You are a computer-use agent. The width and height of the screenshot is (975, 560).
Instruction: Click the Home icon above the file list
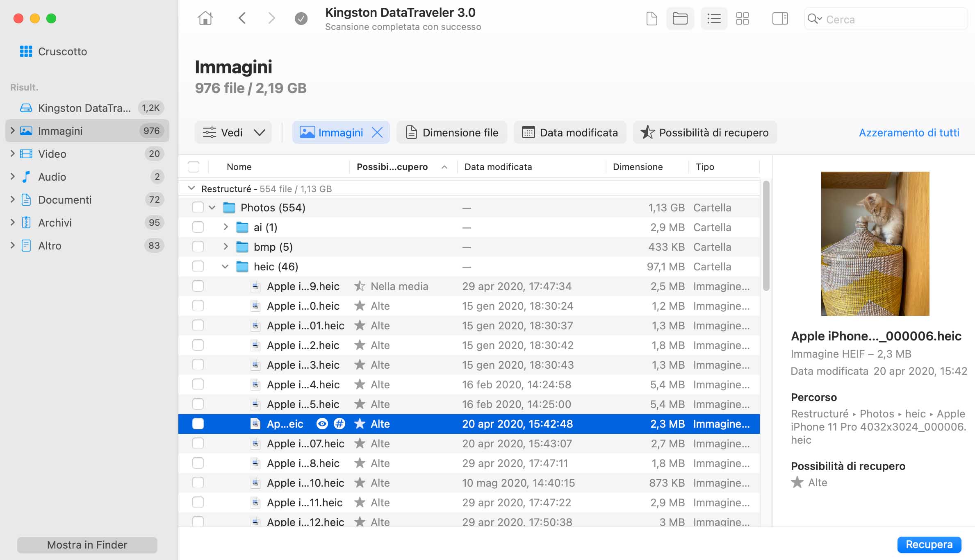(x=205, y=18)
